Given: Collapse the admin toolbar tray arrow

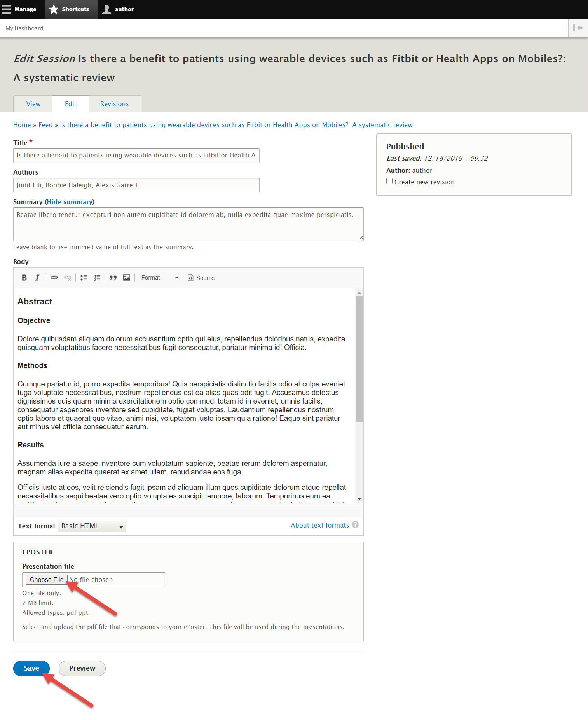Looking at the screenshot, I should coord(578,28).
